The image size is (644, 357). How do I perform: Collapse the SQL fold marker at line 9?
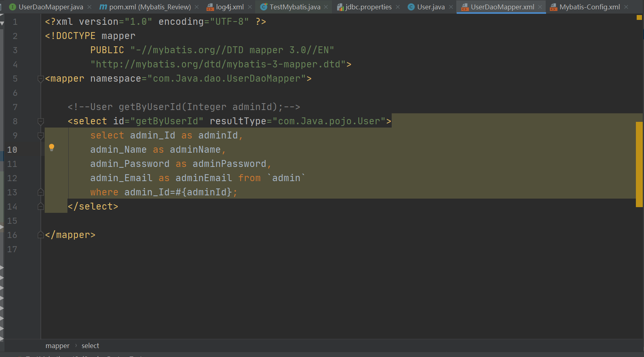41,136
